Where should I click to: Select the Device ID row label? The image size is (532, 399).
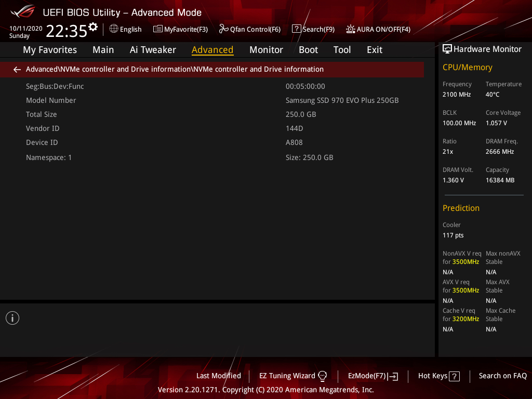point(42,142)
